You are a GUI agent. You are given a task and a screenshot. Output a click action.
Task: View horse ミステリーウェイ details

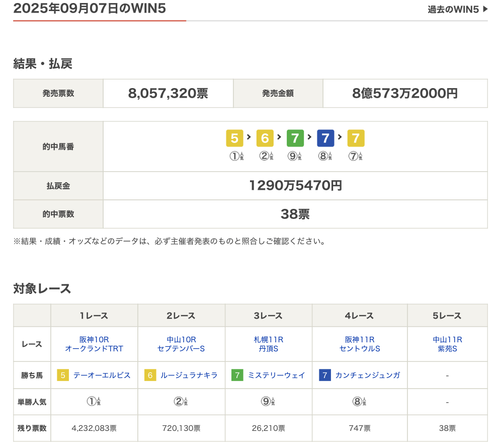[276, 375]
